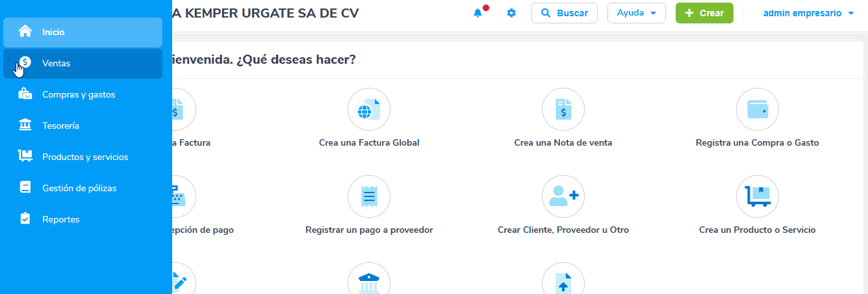Select Compras y gastos in sidebar
This screenshot has width=868, height=294.
point(78,94)
